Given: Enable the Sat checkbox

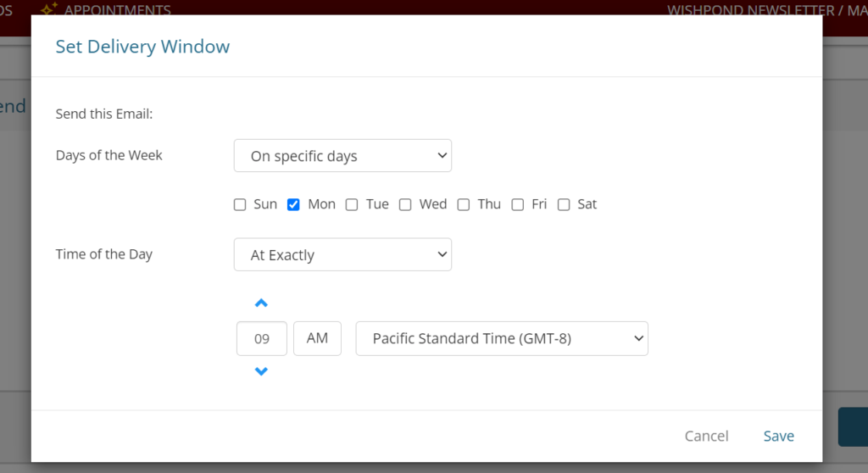Looking at the screenshot, I should [564, 205].
